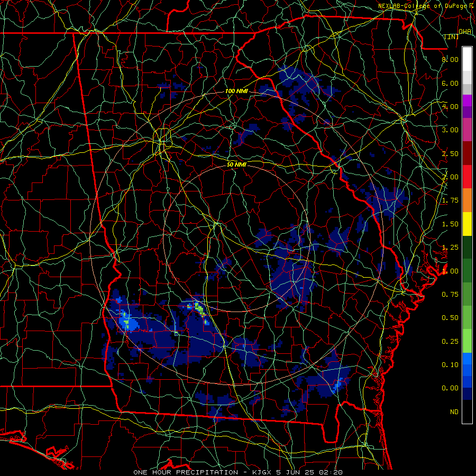This screenshot has width=476, height=476.
Task: Click the 6.00 legend value
Action: point(450,83)
